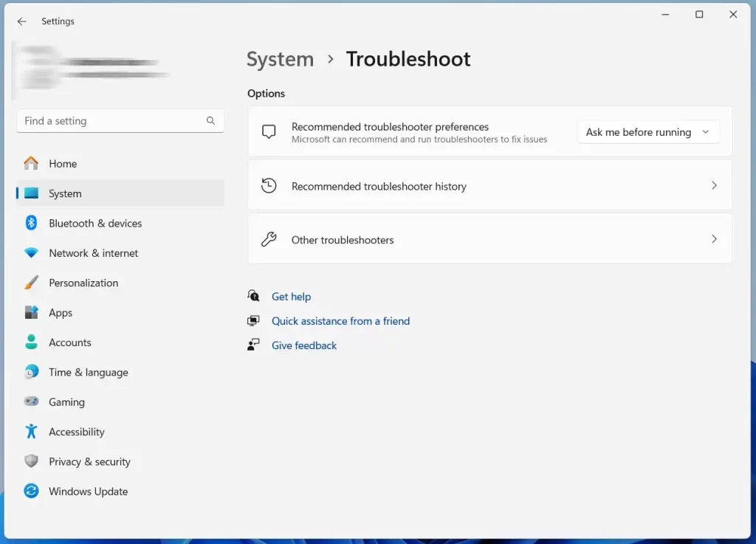Select the Time & language sidebar label

(x=89, y=373)
